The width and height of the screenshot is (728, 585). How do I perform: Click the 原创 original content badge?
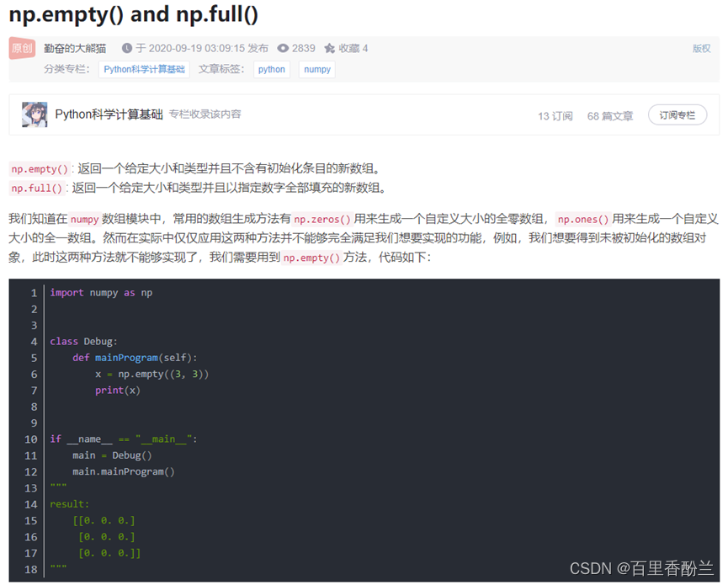(x=21, y=49)
